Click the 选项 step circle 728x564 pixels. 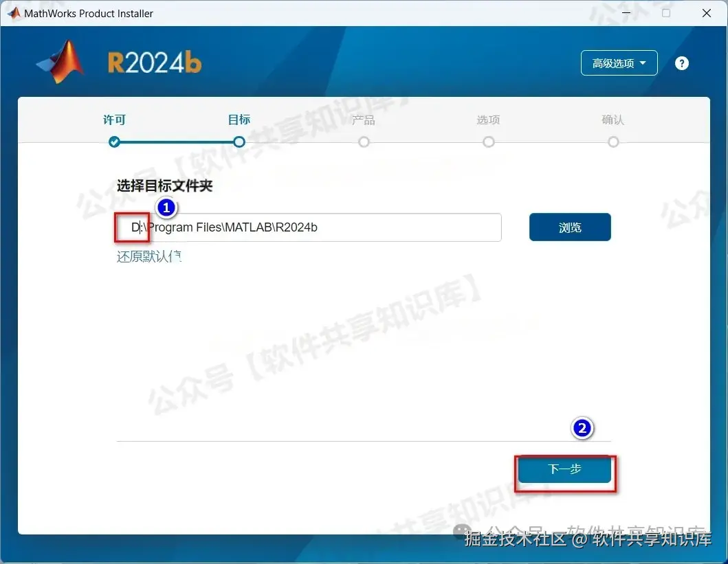[489, 142]
